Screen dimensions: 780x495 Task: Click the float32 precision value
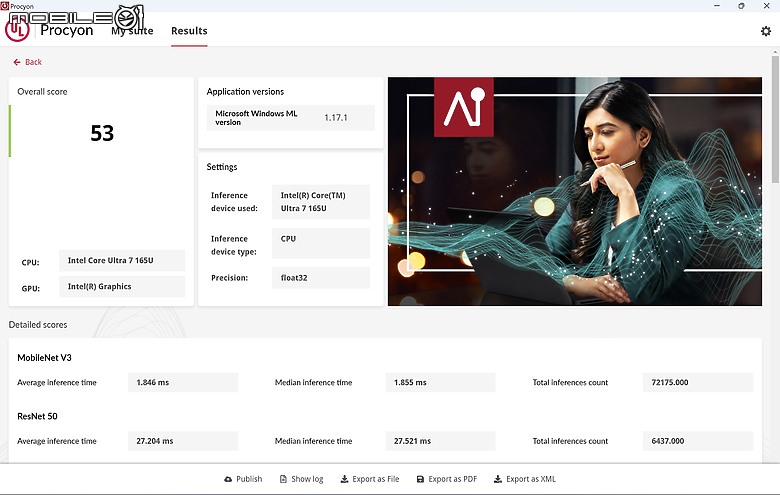coord(321,278)
